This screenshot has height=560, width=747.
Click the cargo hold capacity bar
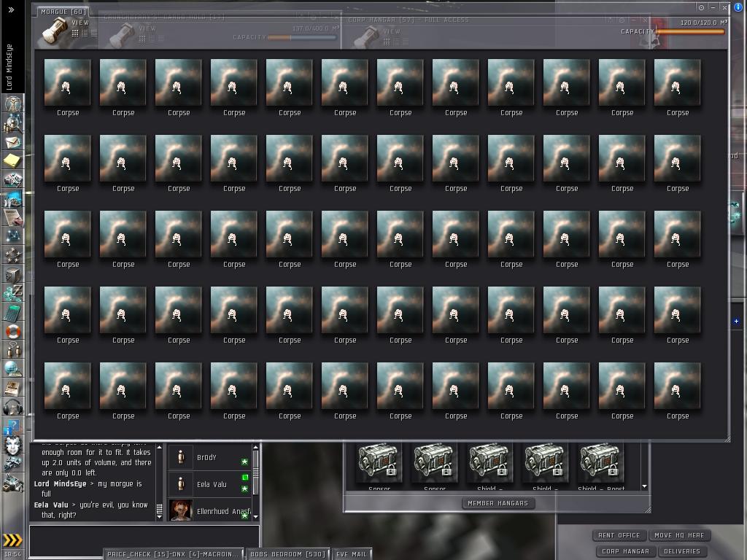(303, 37)
